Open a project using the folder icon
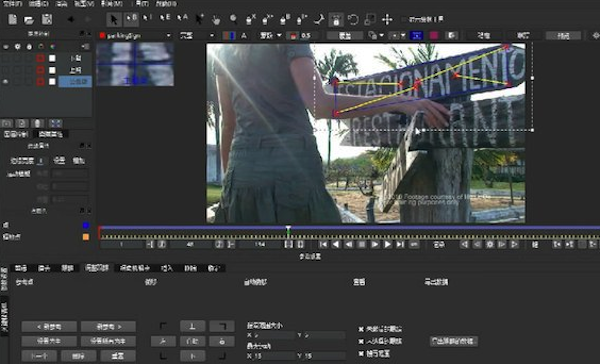Image resolution: width=600 pixels, height=364 pixels. click(29, 20)
